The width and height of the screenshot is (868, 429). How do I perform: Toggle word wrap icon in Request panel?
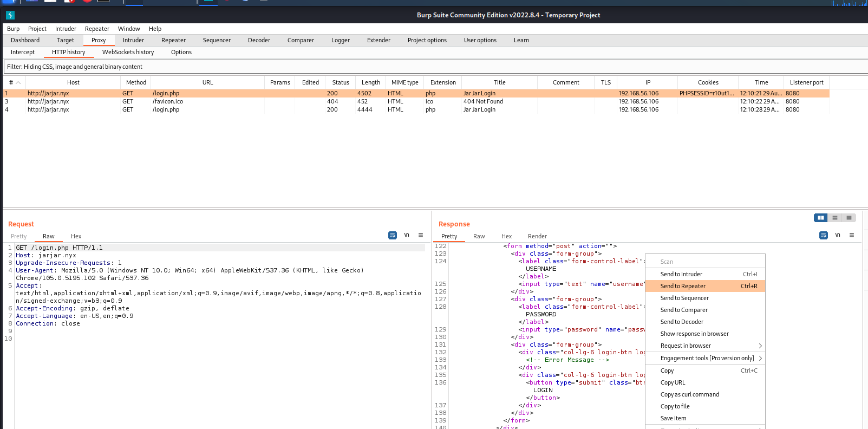393,235
